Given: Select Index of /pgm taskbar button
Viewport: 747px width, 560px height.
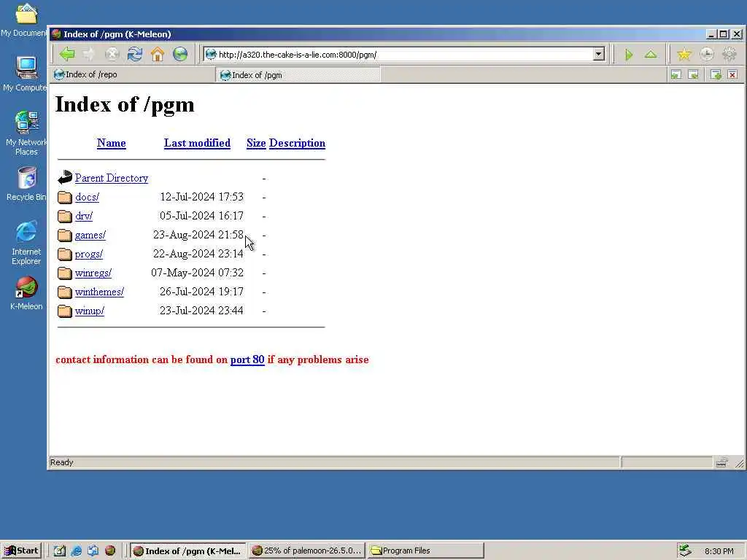Looking at the screenshot, I should (x=188, y=551).
